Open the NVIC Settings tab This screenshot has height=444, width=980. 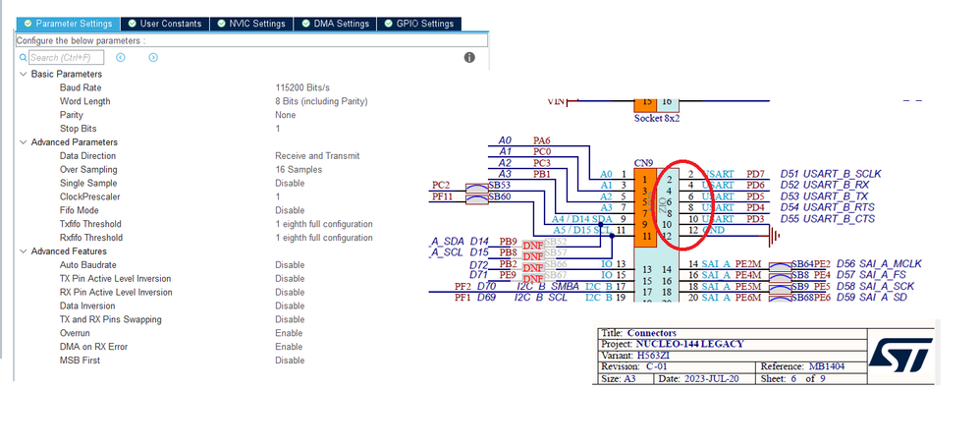[x=251, y=24]
